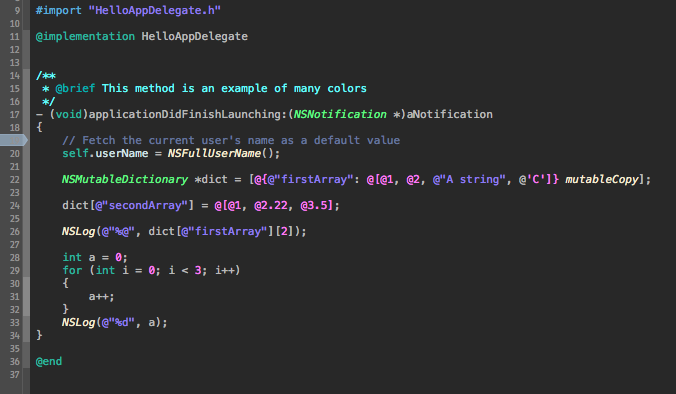Click the @implementation keyword
The width and height of the screenshot is (676, 394).
[x=85, y=36]
